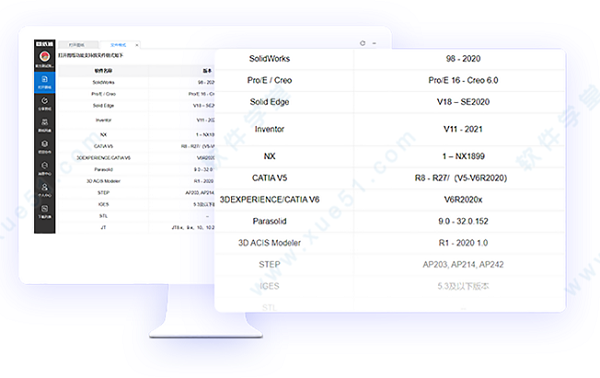
Task: Select the 3D ACIS Modeler row in popup
Action: coord(390,243)
